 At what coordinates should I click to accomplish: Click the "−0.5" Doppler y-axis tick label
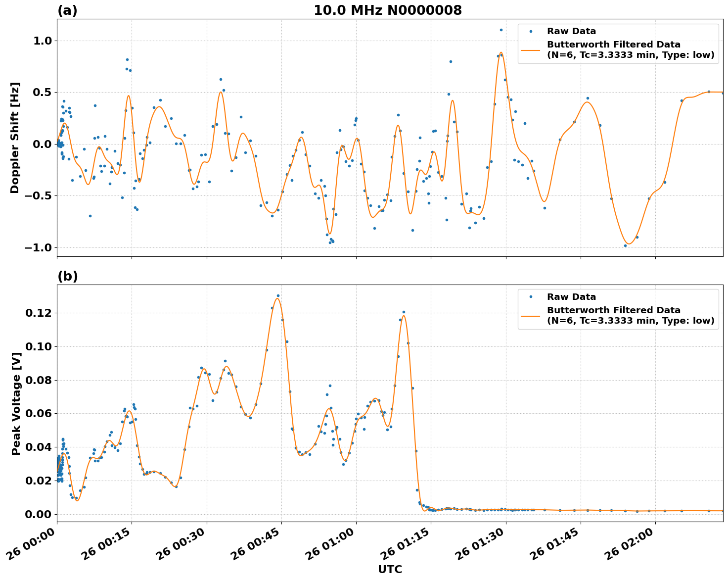pyautogui.click(x=39, y=196)
